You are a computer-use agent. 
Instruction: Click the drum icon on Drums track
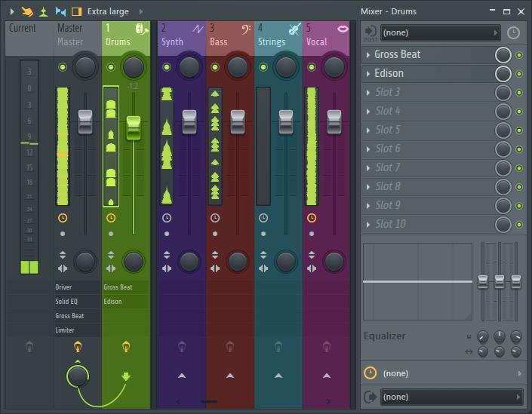point(141,29)
